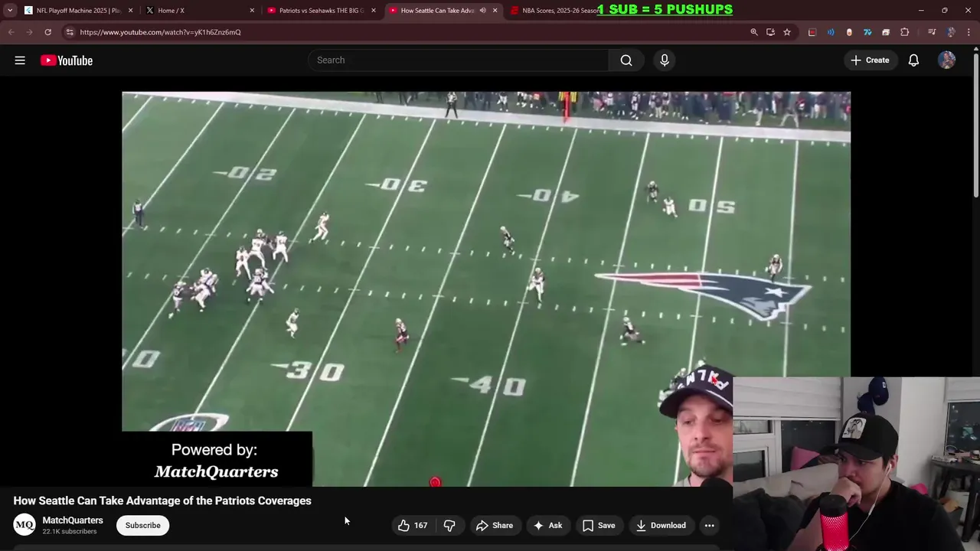Open the MatchQuarters channel name link
The width and height of the screenshot is (980, 551).
[73, 520]
